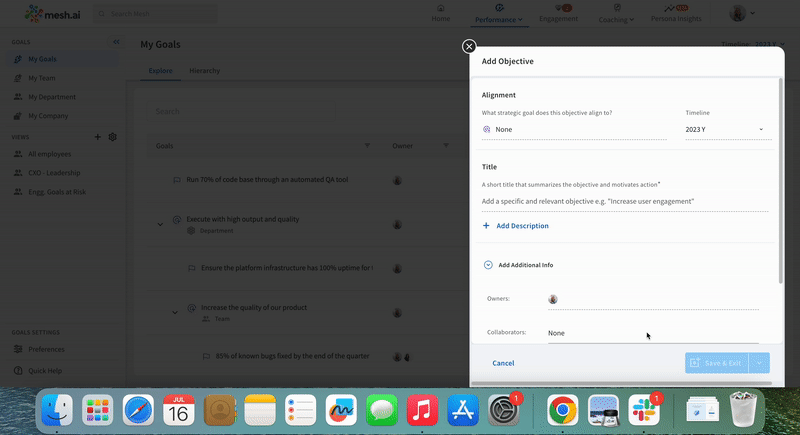Open Safari from the Dock
Screen dimensions: 800x435
138,410
